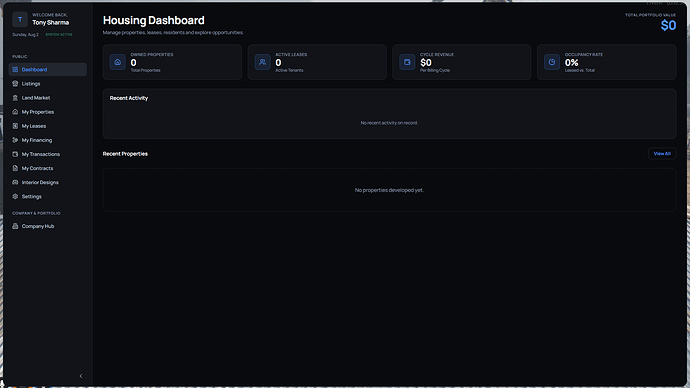Image resolution: width=690 pixels, height=388 pixels.
Task: Click the My Contracts file icon
Action: coord(15,168)
